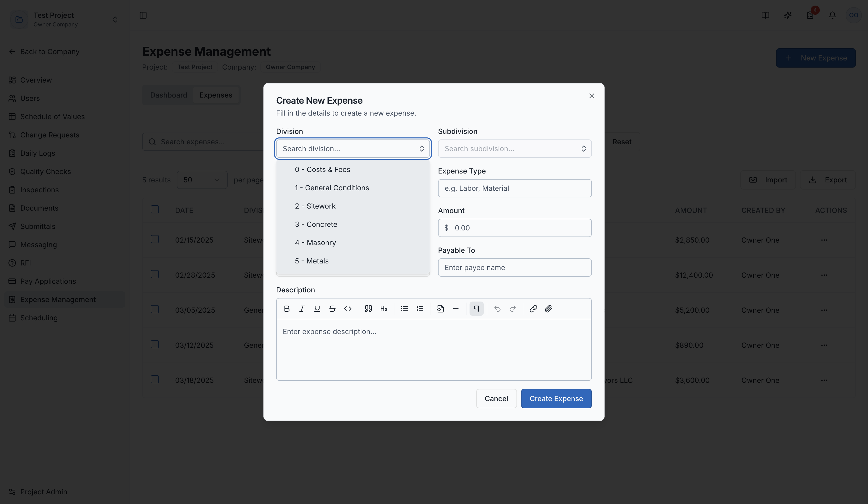This screenshot has width=868, height=504.
Task: Apply H2 heading style
Action: (x=384, y=309)
